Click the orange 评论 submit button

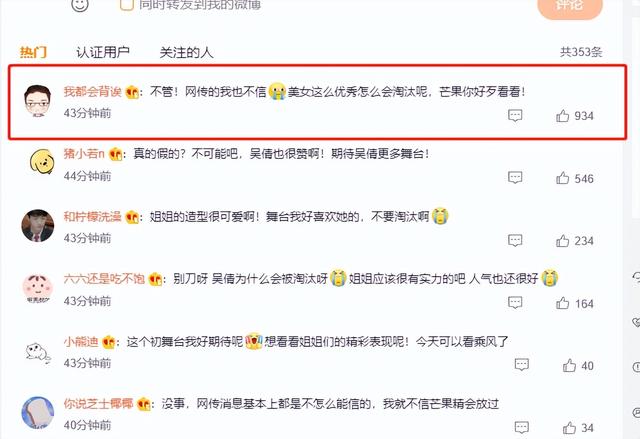pos(570,7)
